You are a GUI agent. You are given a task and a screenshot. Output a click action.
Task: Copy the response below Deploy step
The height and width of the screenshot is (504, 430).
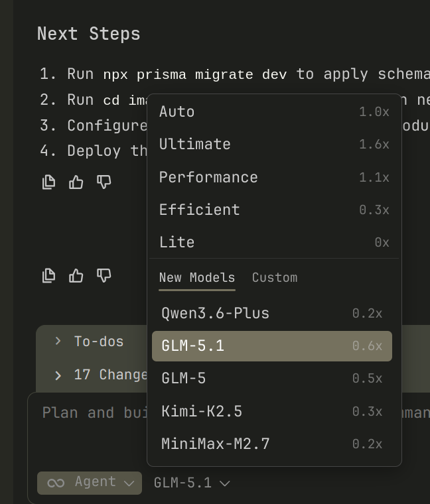click(49, 182)
